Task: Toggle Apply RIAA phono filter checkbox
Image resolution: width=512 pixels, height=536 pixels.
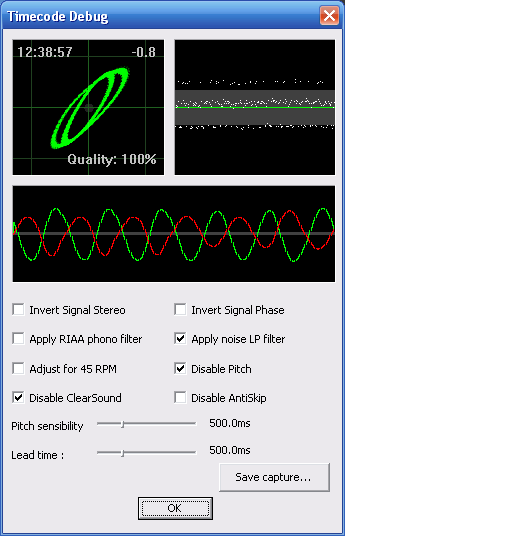Action: pos(18,338)
